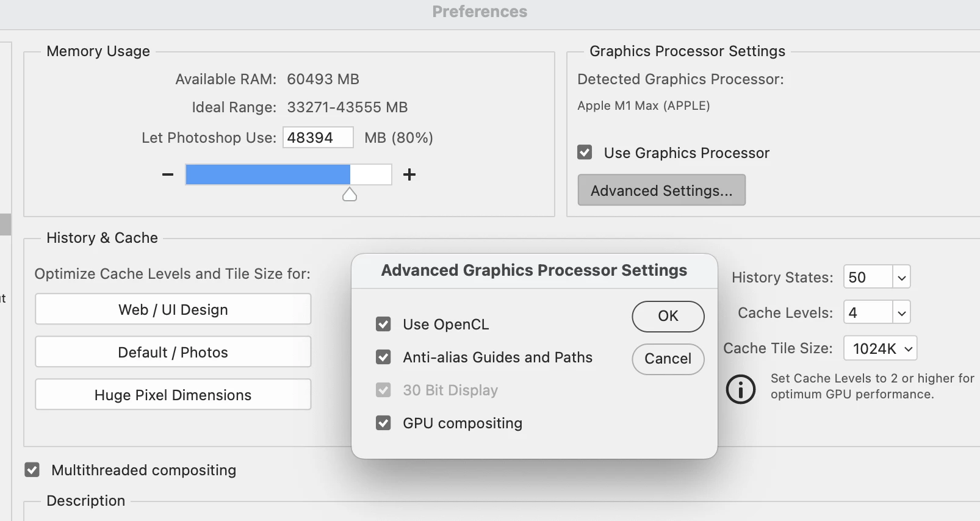Turn off GPU compositing checkbox
The height and width of the screenshot is (521, 980).
[x=383, y=423]
